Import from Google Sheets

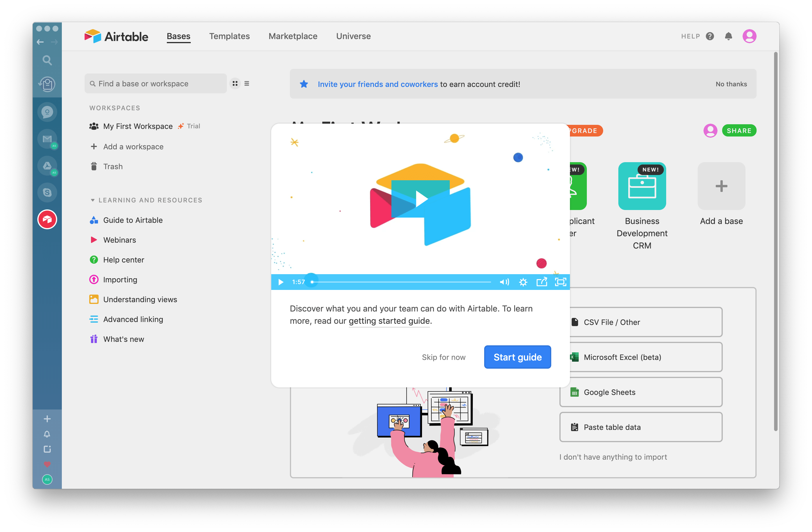(641, 392)
